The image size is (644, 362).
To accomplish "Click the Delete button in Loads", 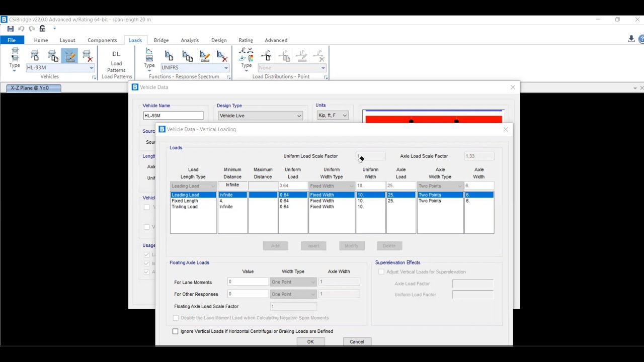I will pos(389,246).
